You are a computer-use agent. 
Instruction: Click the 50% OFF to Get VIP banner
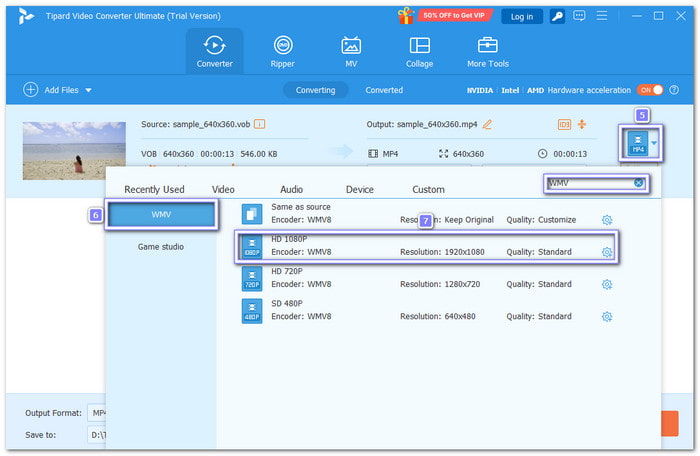tap(453, 16)
